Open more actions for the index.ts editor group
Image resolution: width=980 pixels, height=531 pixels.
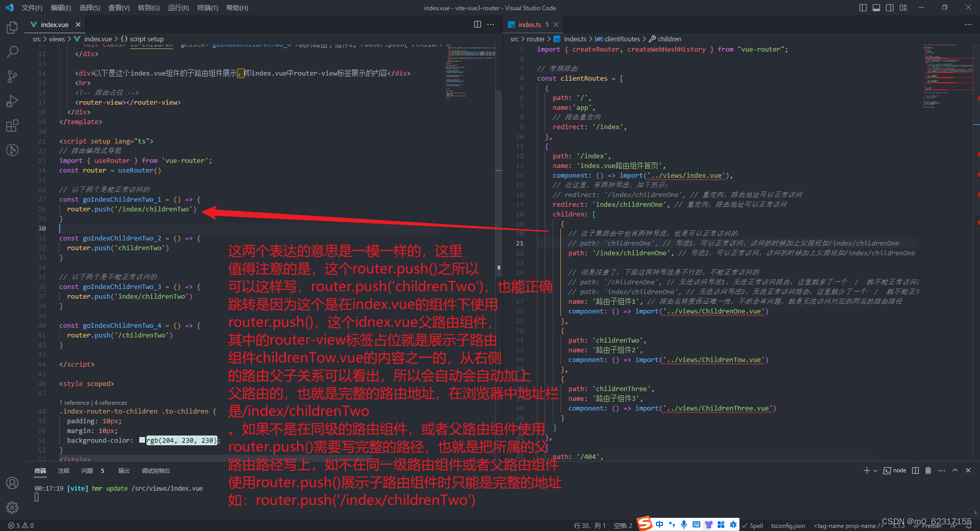[x=968, y=25]
